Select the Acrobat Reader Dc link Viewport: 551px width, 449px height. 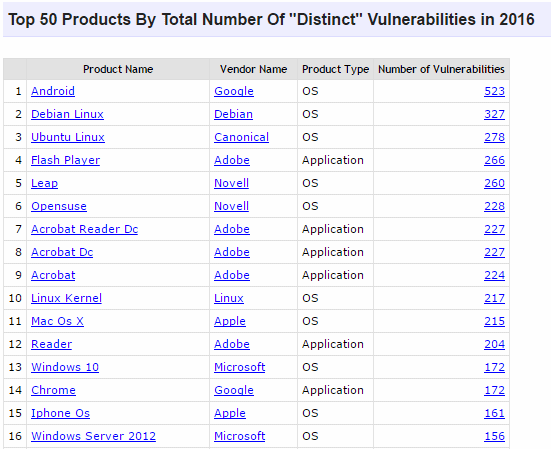[x=84, y=229]
